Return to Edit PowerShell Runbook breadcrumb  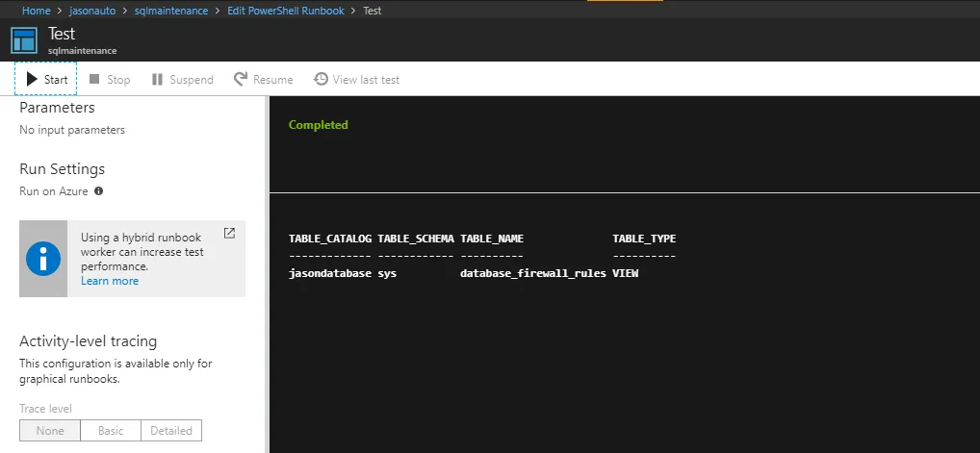[x=286, y=11]
